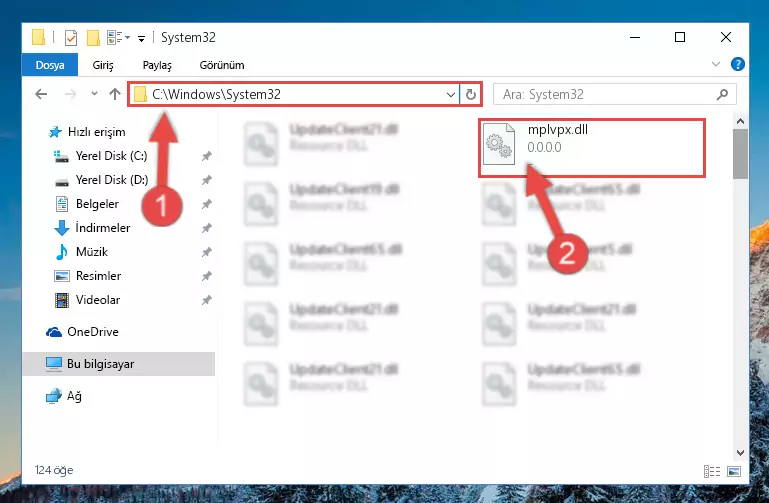Viewport: 769px width, 503px height.
Task: Expand the Customize Quick Access Toolbar arrow
Action: [141, 39]
